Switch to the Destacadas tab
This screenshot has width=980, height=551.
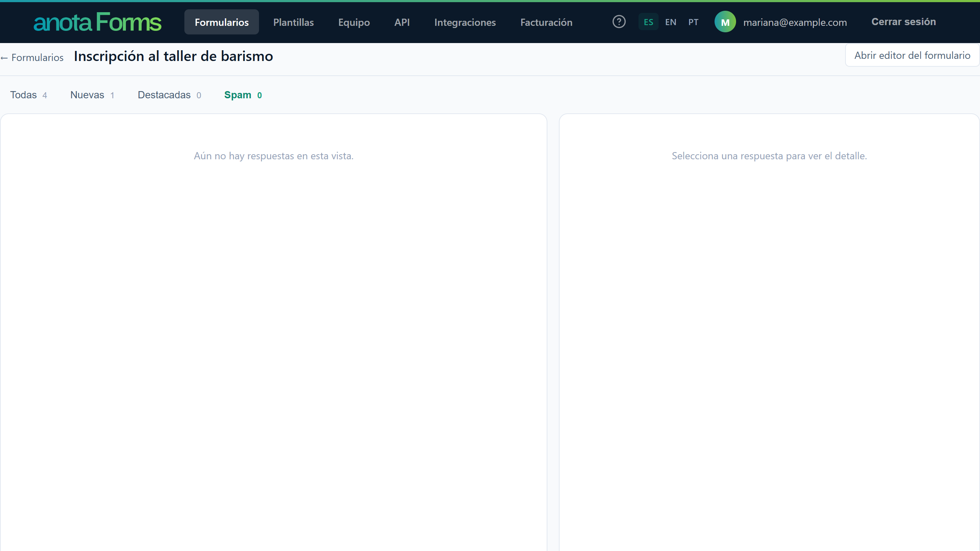(x=169, y=95)
